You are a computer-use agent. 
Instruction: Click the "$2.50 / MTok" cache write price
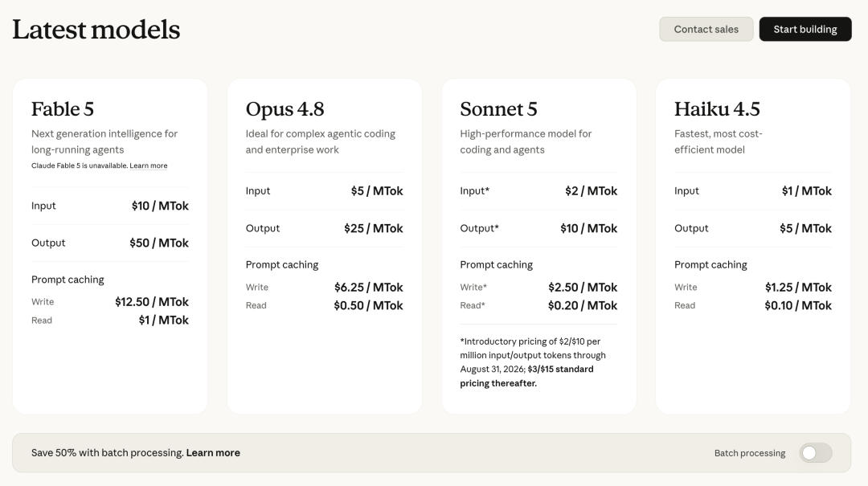583,288
